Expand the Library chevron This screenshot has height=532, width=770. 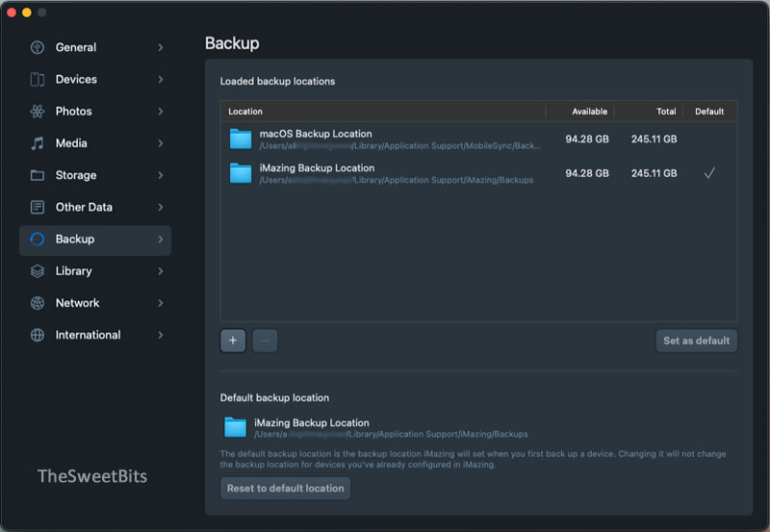click(x=161, y=271)
